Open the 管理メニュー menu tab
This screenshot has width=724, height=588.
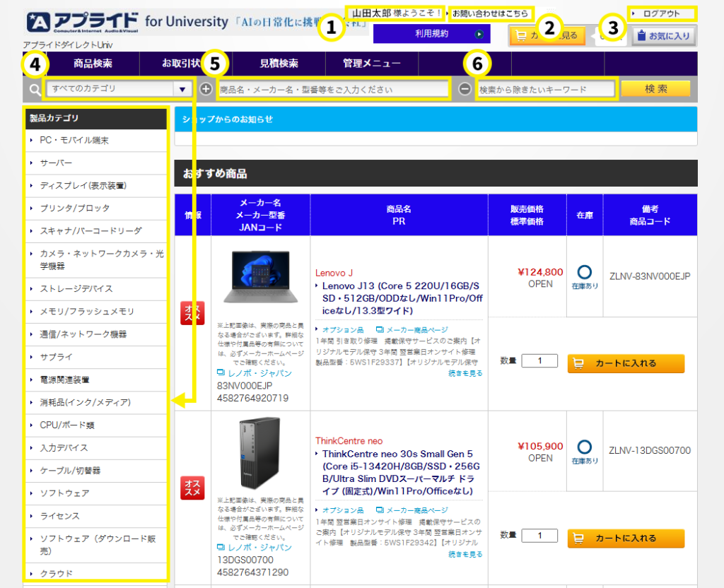click(371, 64)
